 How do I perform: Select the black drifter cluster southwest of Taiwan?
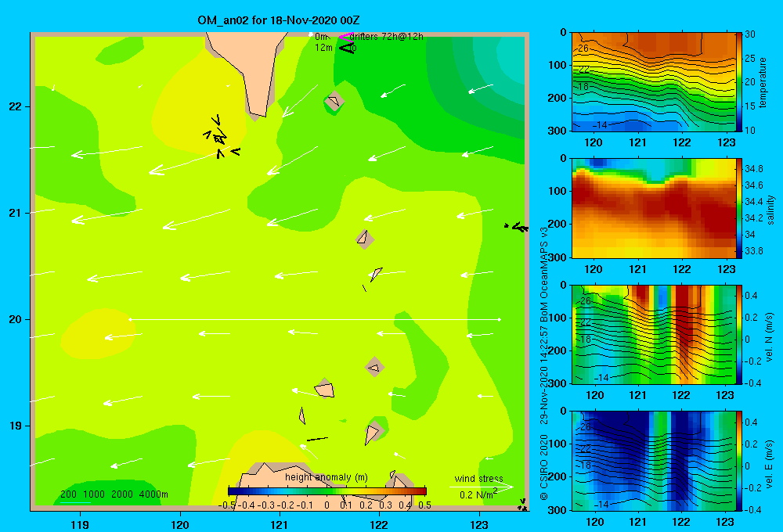tap(222, 137)
